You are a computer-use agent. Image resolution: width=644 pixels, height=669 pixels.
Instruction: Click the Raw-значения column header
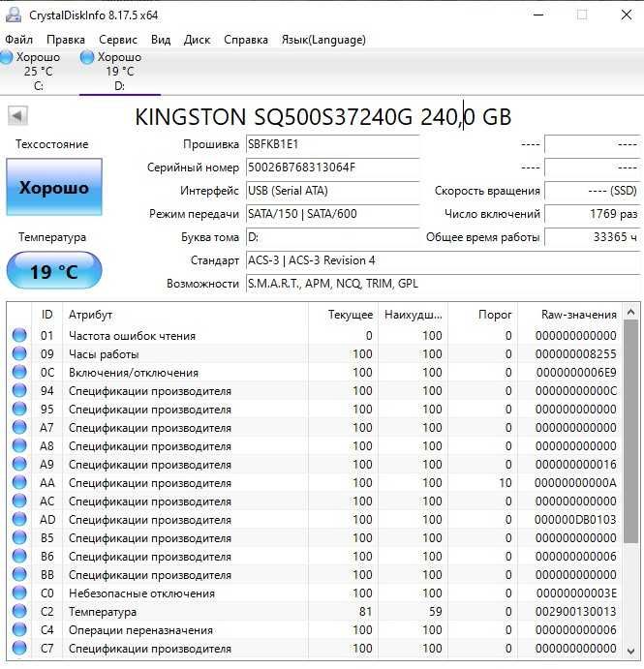tap(570, 315)
